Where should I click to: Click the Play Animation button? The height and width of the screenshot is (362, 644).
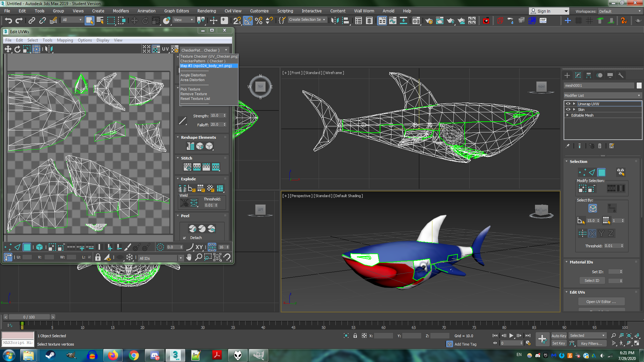pyautogui.click(x=512, y=336)
